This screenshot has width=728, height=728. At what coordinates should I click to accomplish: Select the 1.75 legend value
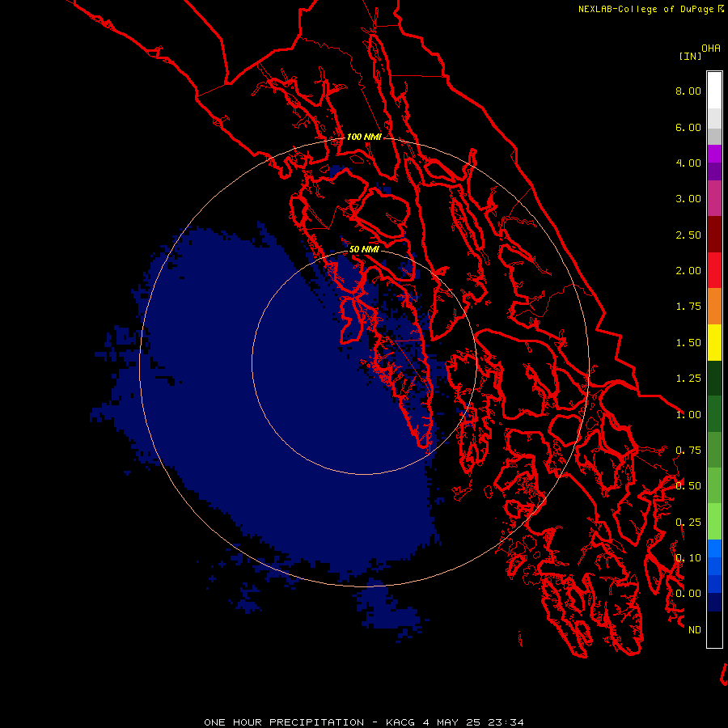[x=688, y=307]
